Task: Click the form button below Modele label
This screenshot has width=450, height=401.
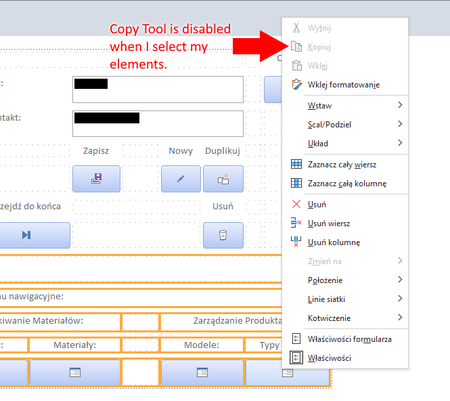Action: click(202, 372)
